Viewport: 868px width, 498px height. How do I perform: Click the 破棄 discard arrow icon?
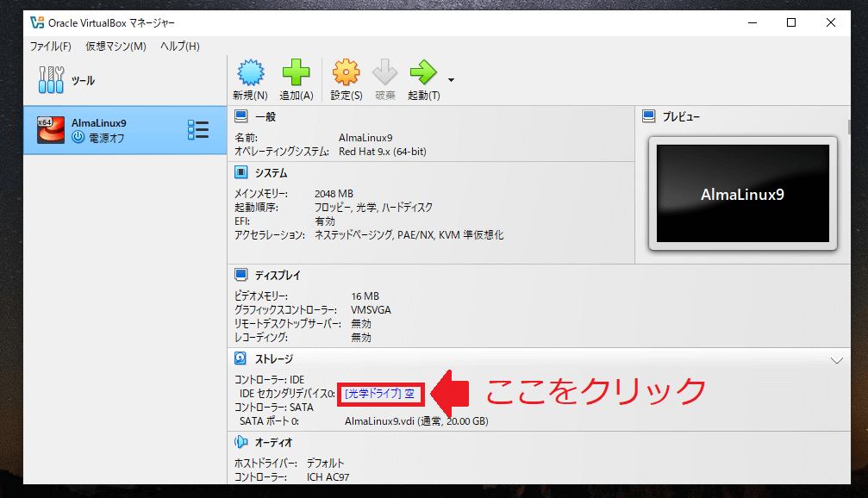384,72
